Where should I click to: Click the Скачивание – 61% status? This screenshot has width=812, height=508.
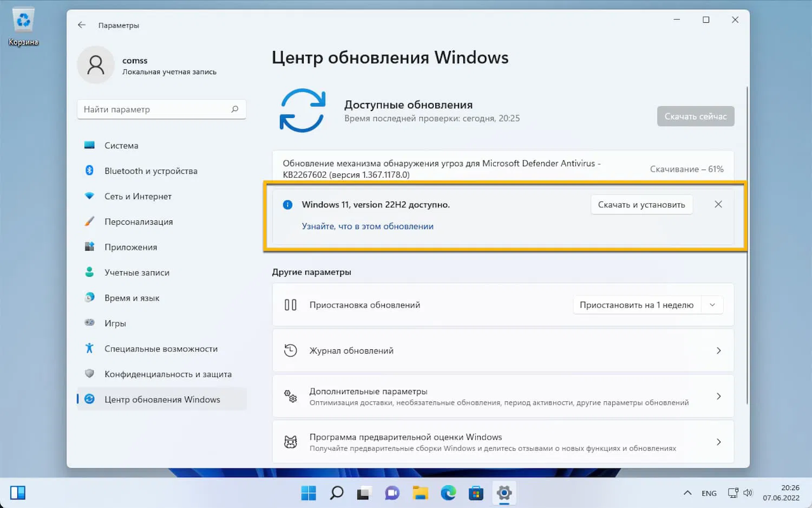point(686,169)
